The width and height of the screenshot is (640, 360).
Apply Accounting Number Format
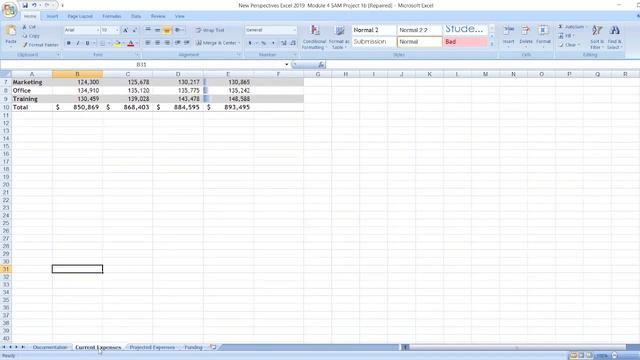[x=250, y=43]
